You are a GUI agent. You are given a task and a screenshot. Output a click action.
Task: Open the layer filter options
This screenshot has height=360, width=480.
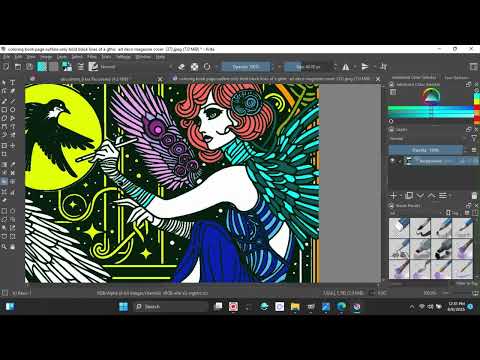(474, 139)
